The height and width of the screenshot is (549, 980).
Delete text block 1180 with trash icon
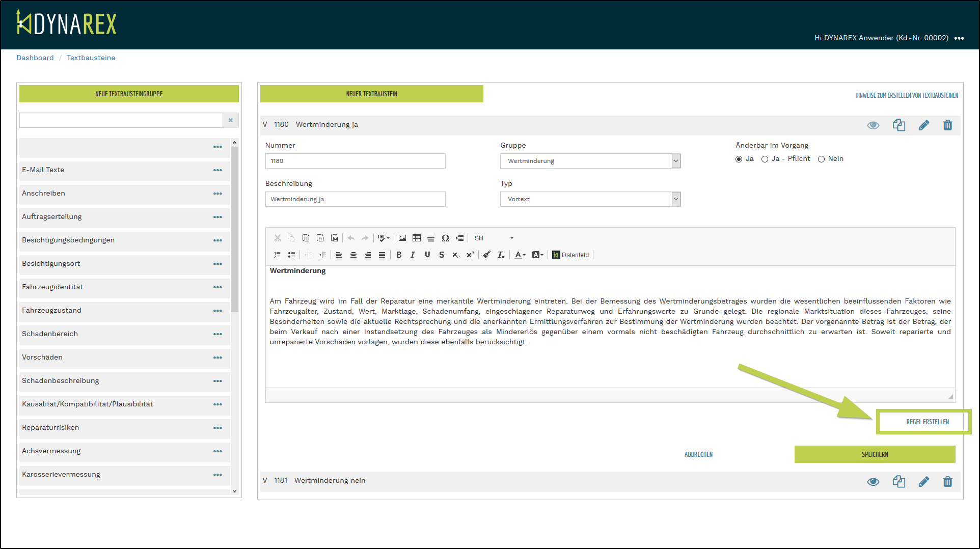[947, 125]
